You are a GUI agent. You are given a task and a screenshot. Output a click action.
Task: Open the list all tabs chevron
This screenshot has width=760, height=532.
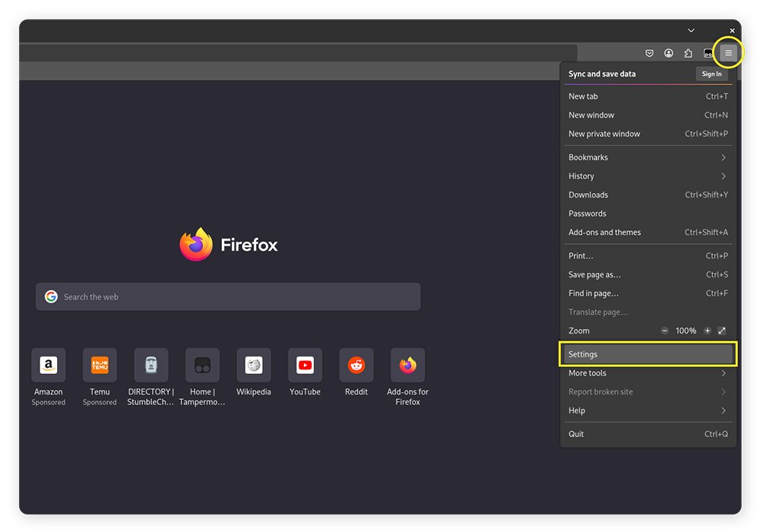[691, 30]
